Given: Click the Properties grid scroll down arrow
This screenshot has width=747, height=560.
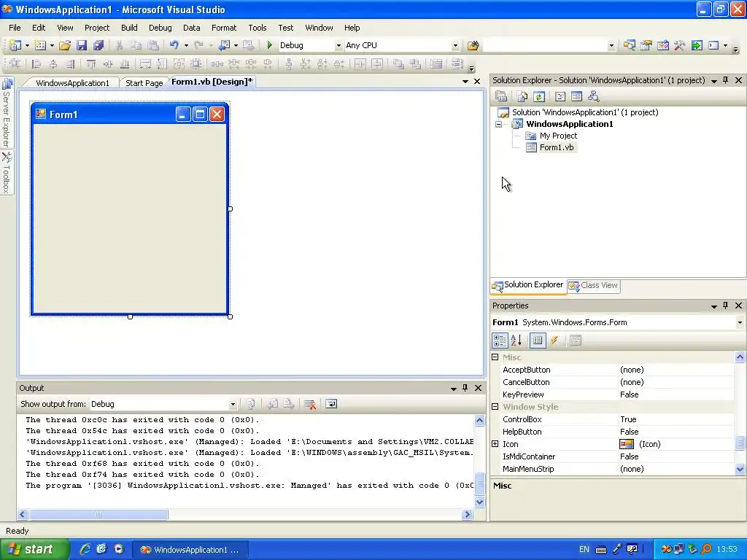Looking at the screenshot, I should [740, 469].
